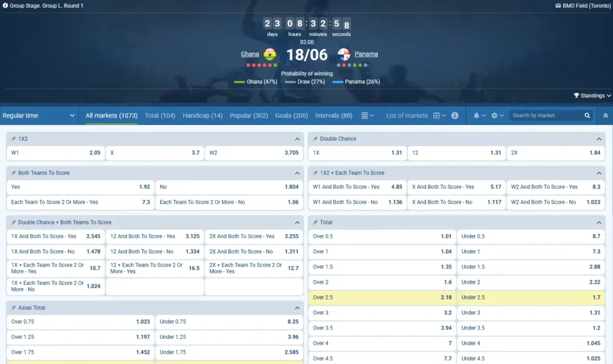The width and height of the screenshot is (613, 364).
Task: Select W1 And Both To Score - Yes
Action: tap(357, 187)
